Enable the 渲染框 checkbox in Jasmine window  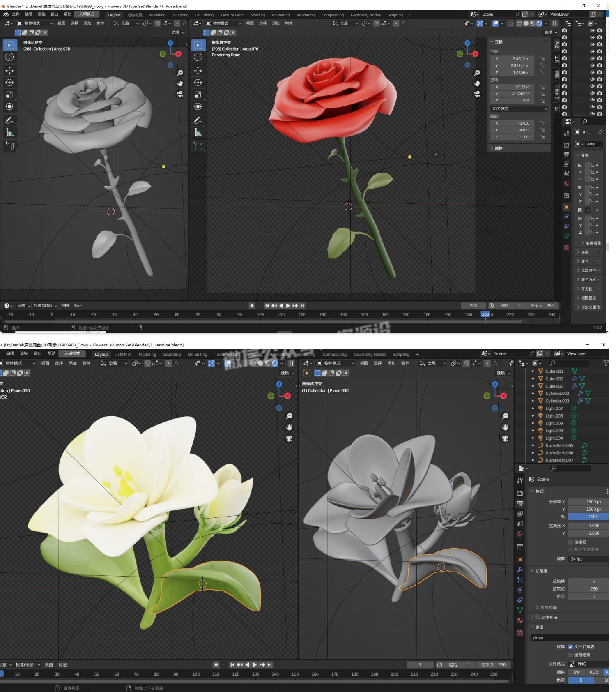(571, 542)
